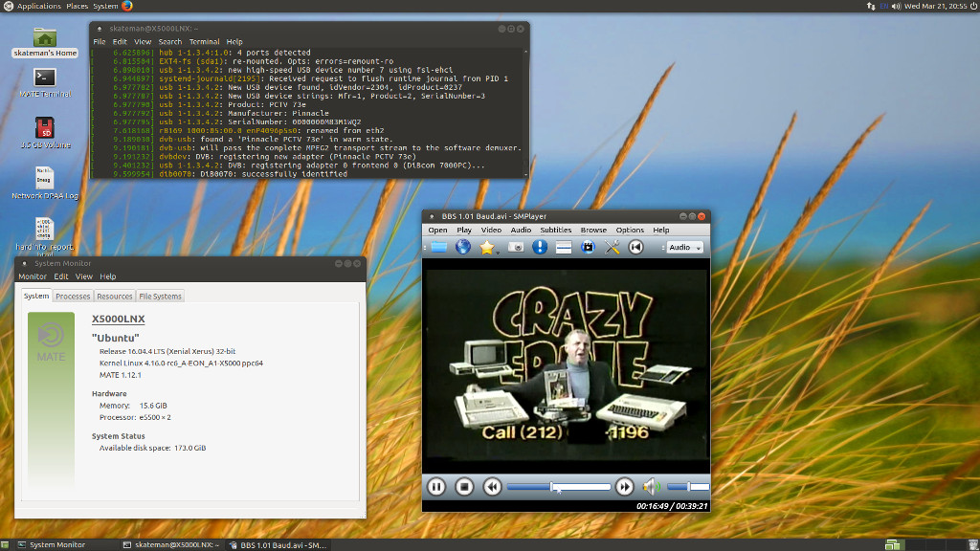Open the clock showing Wed Mar 21, 20:55
Screen dimensions: 980x551
click(936, 7)
